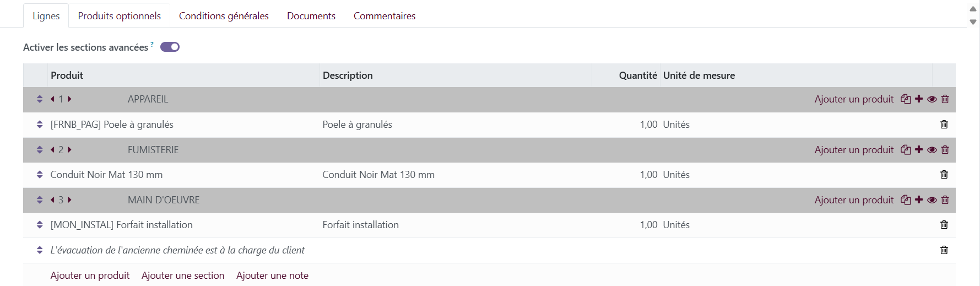The image size is (980, 286).
Task: Remove the Poele à granulés line
Action: tap(944, 125)
